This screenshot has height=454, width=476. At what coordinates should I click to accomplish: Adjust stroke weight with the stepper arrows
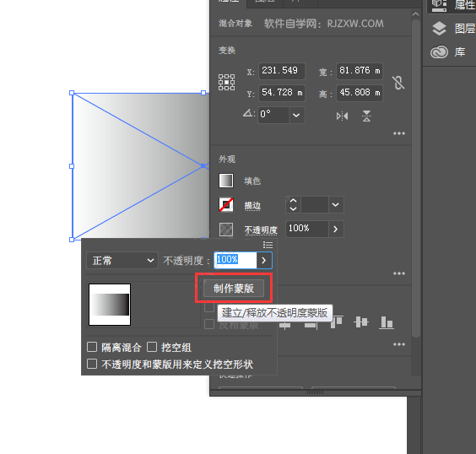tap(293, 204)
